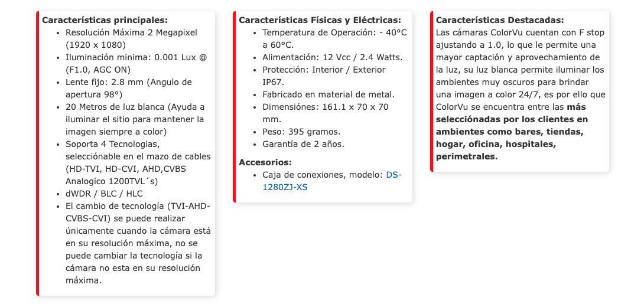This screenshot has height=304, width=644.
Task: Click the "Lente fijo: 2.8 mm" item
Action: (x=128, y=82)
